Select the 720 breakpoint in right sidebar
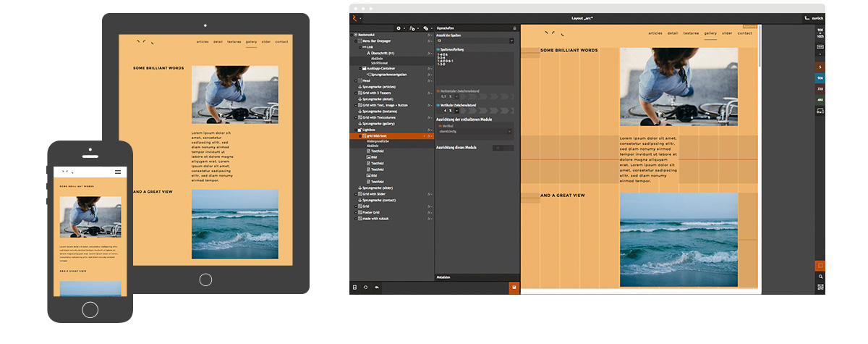Image resolution: width=868 pixels, height=344 pixels. pos(820,88)
